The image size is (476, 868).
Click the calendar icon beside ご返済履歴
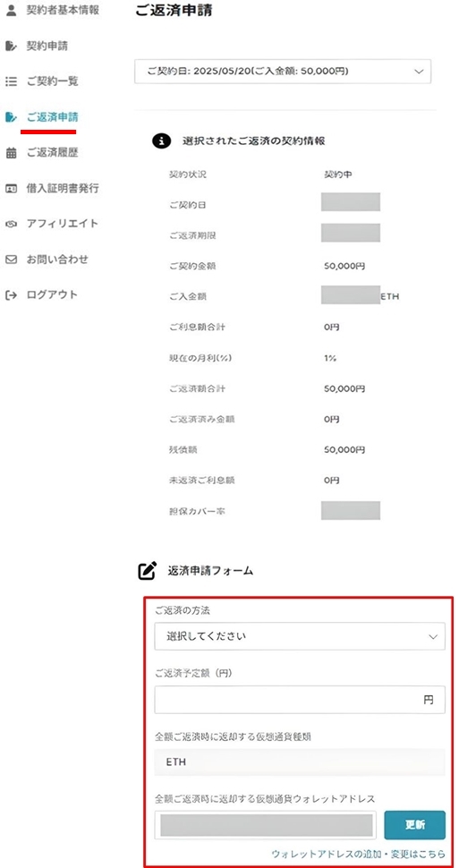click(11, 153)
